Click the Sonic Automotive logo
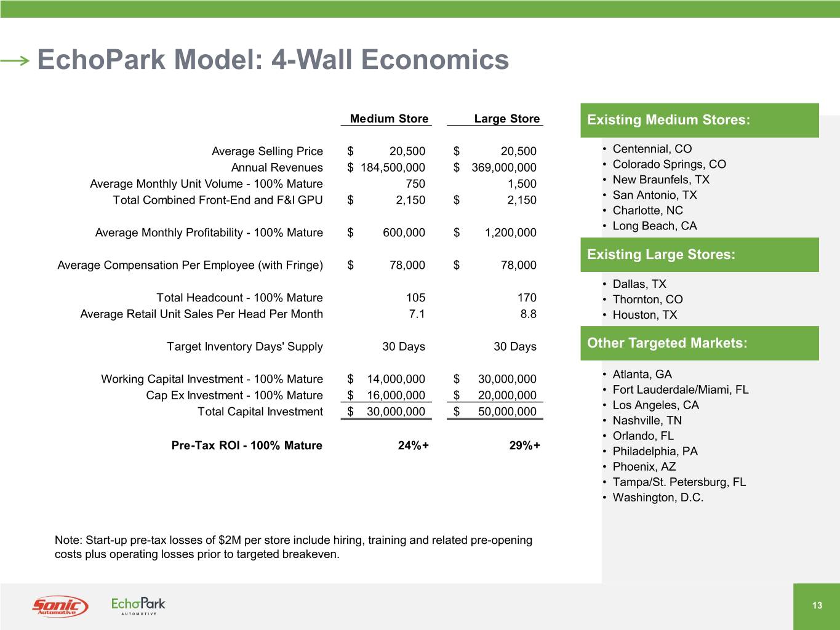The image size is (840, 630). tap(60, 606)
